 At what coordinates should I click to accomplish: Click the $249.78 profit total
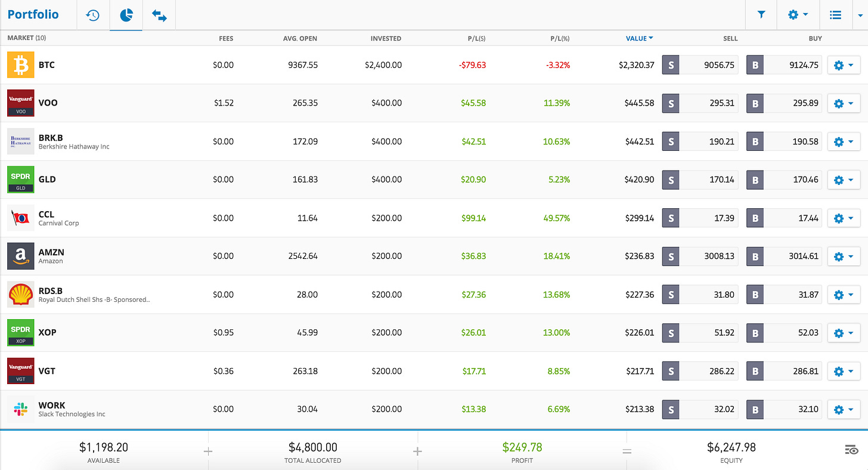(522, 447)
